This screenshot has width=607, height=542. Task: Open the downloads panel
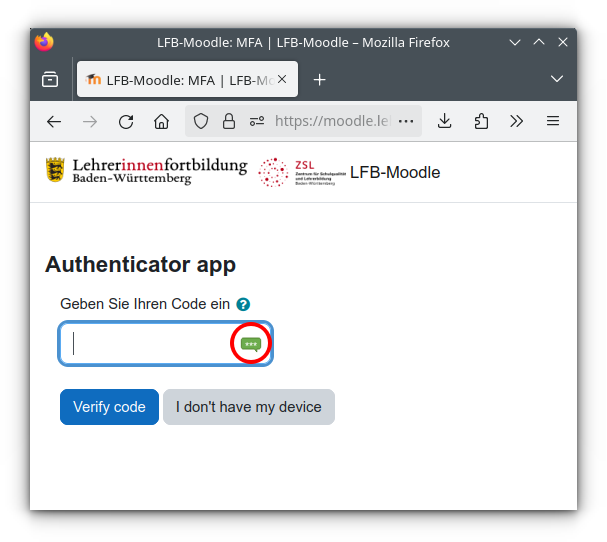444,121
